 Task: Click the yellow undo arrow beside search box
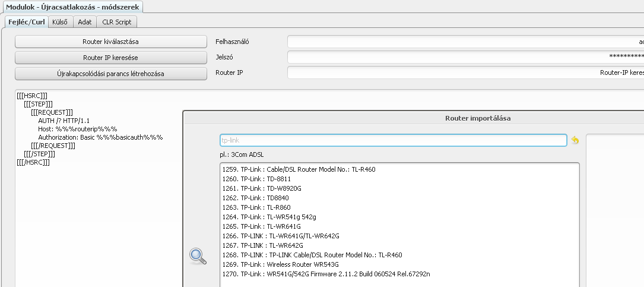point(575,140)
